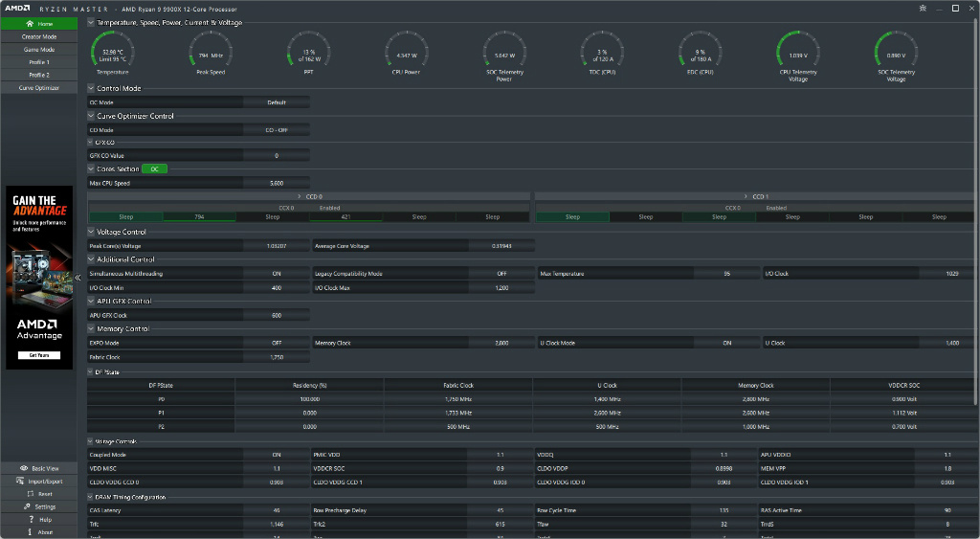Viewport: 980px width, 539px height.
Task: Click Get Yours on the AMD Advantage ad
Action: coord(39,355)
